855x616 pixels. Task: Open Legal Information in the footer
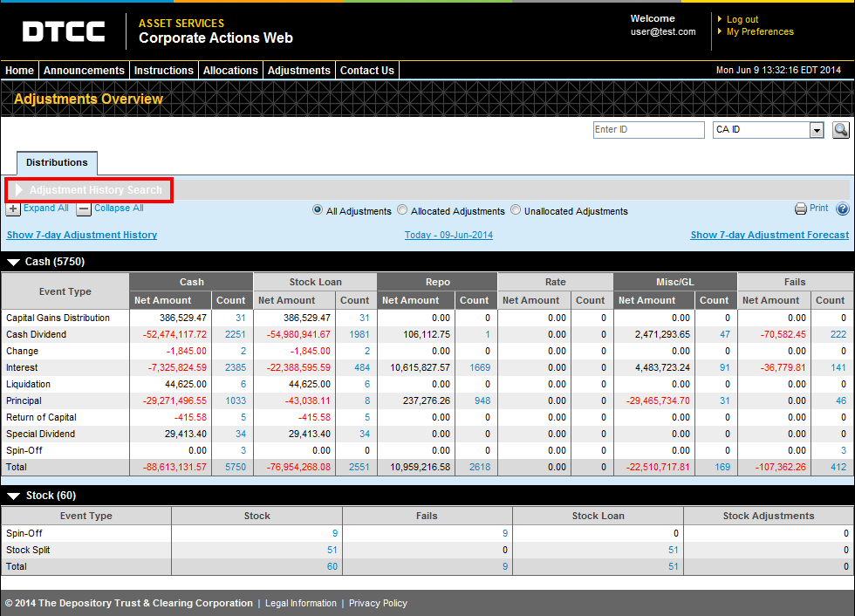[x=301, y=603]
